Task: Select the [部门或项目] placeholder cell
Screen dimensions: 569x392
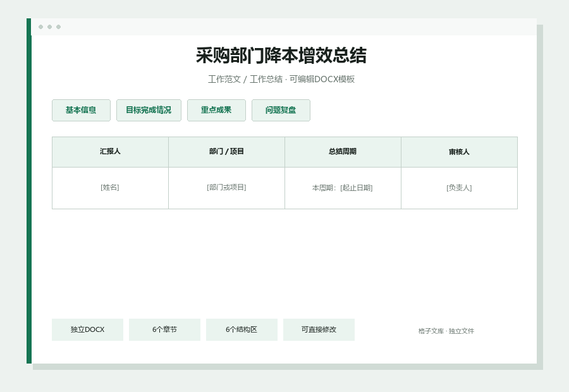Action: 226,188
